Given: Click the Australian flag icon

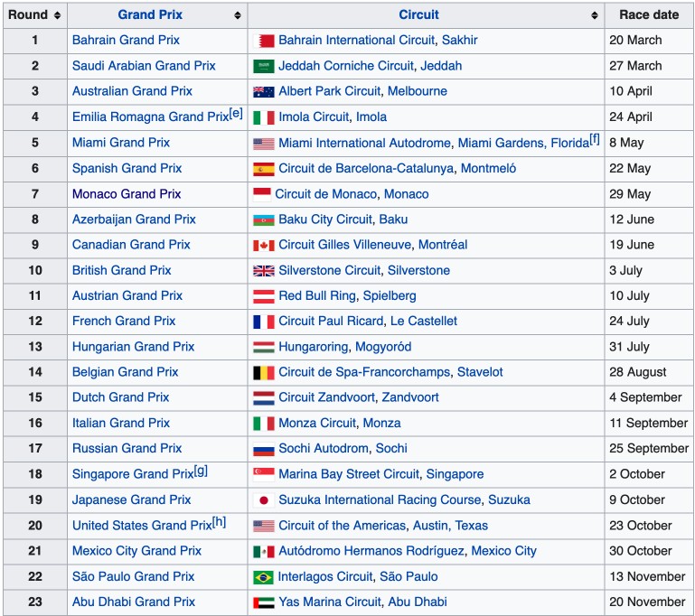Looking at the screenshot, I should tap(264, 91).
